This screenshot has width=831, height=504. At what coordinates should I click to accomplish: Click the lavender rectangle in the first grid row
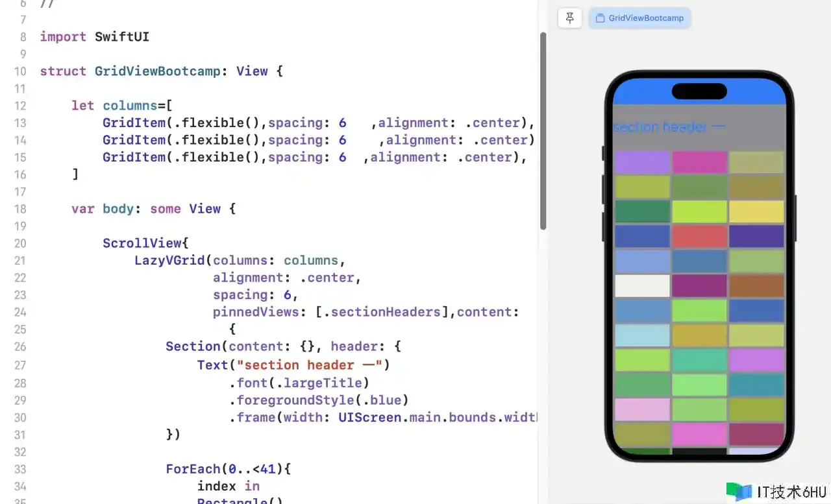tap(642, 162)
